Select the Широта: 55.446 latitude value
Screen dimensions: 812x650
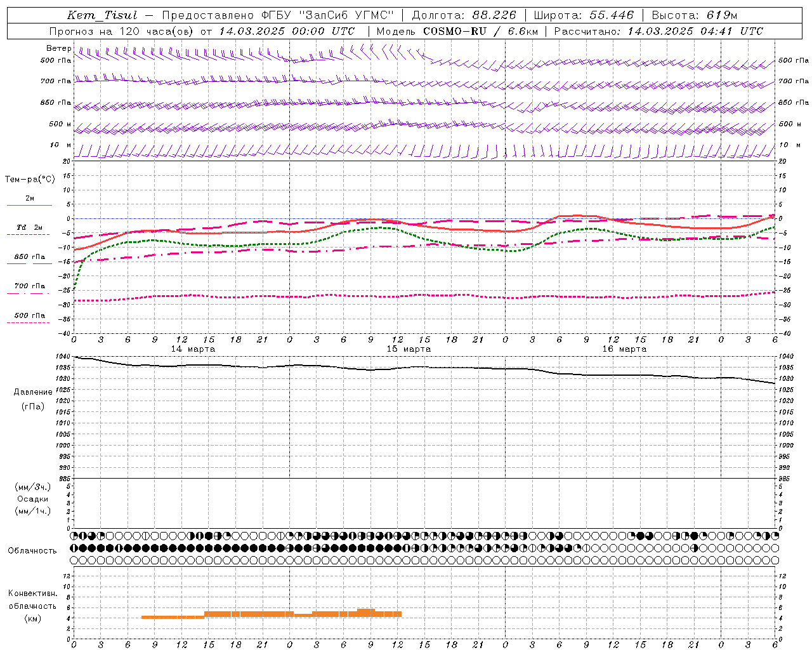coord(583,15)
